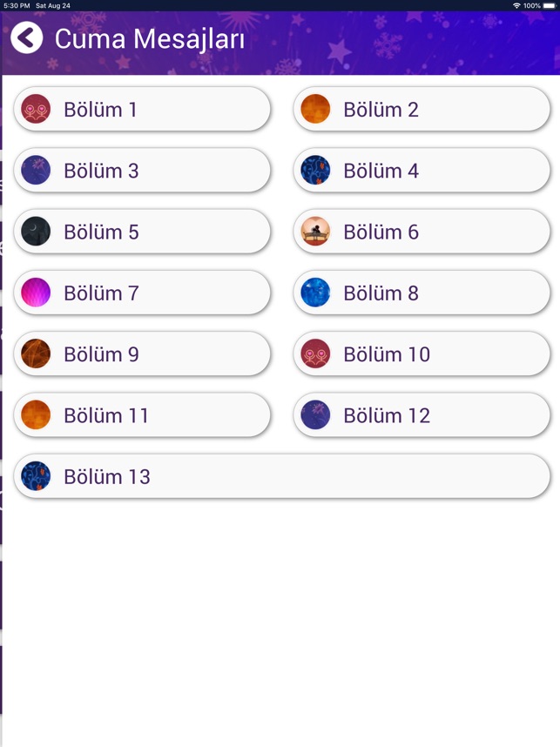Click the dark moon icon of Bölüm 5

pyautogui.click(x=36, y=232)
